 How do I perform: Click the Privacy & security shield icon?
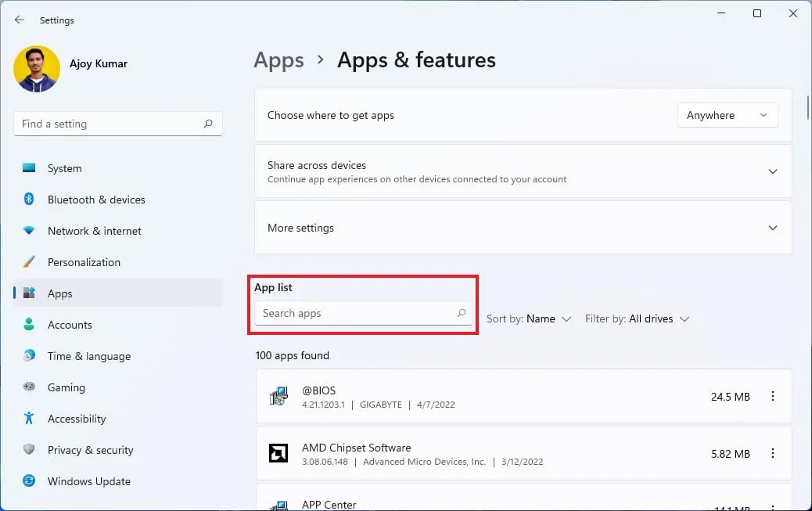click(x=29, y=450)
